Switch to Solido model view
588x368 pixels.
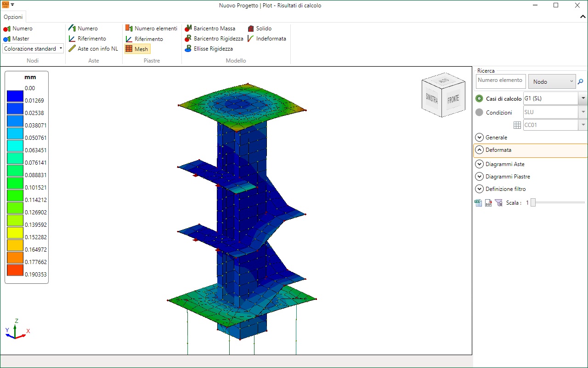[x=260, y=29]
